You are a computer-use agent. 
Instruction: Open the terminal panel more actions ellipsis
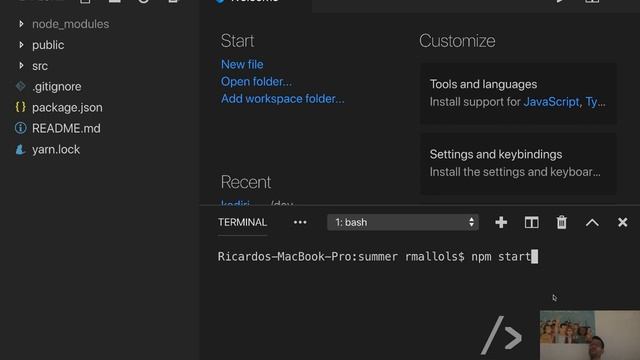click(300, 222)
